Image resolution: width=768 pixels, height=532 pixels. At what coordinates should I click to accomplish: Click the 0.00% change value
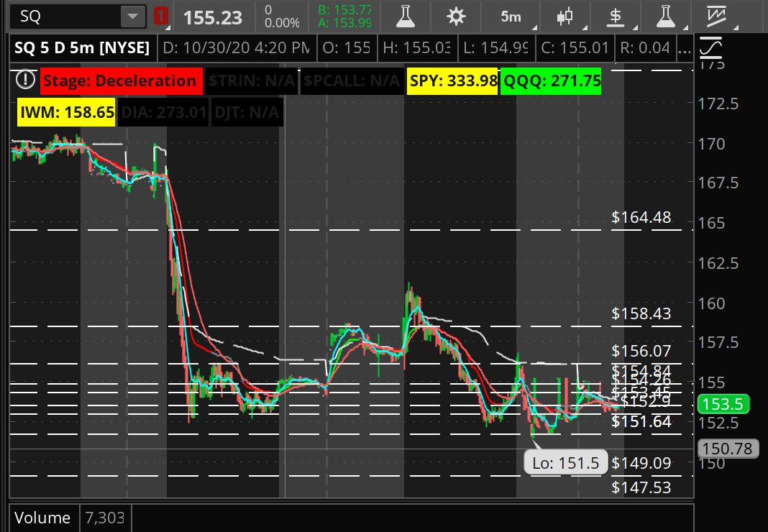[x=282, y=22]
